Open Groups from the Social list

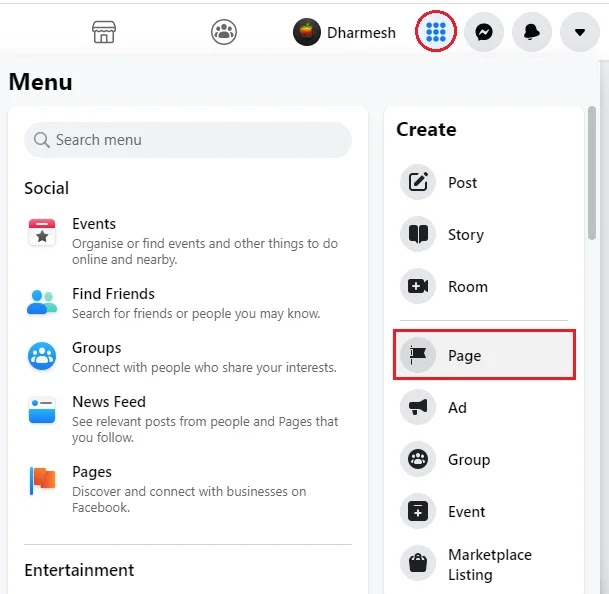pos(188,357)
